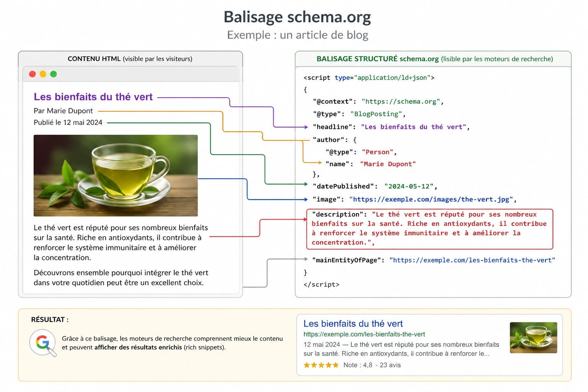This screenshot has width=588, height=392.
Task: Select the @type BlogPosting line
Action: pyautogui.click(x=359, y=114)
